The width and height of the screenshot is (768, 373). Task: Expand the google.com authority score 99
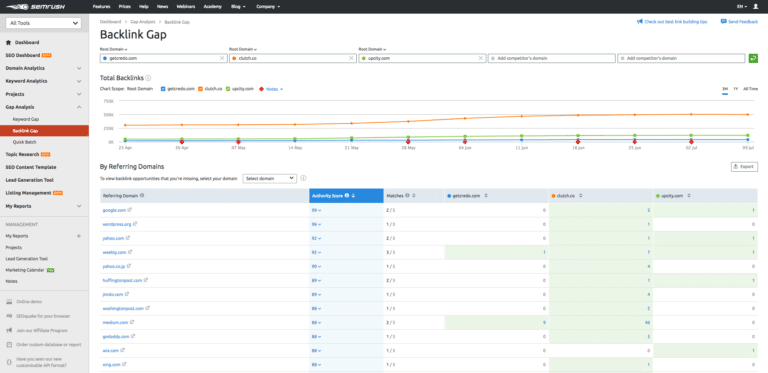pyautogui.click(x=316, y=210)
